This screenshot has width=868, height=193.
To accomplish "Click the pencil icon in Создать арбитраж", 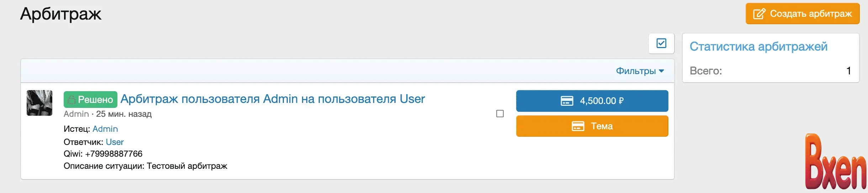I will [x=759, y=14].
